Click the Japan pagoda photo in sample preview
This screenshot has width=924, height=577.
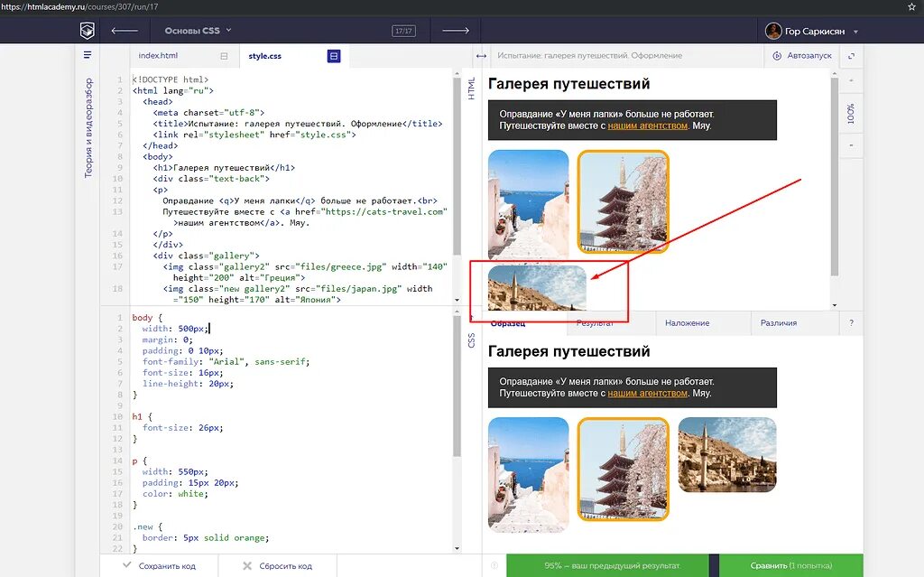point(623,470)
